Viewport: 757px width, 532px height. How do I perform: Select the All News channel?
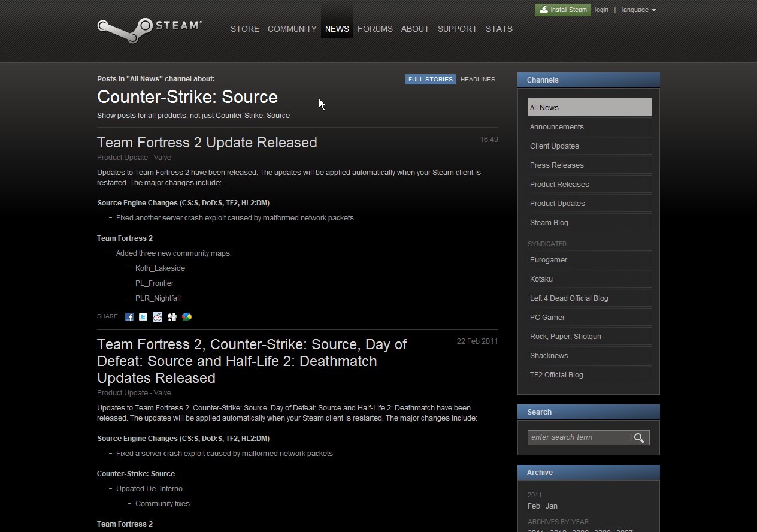(x=590, y=108)
